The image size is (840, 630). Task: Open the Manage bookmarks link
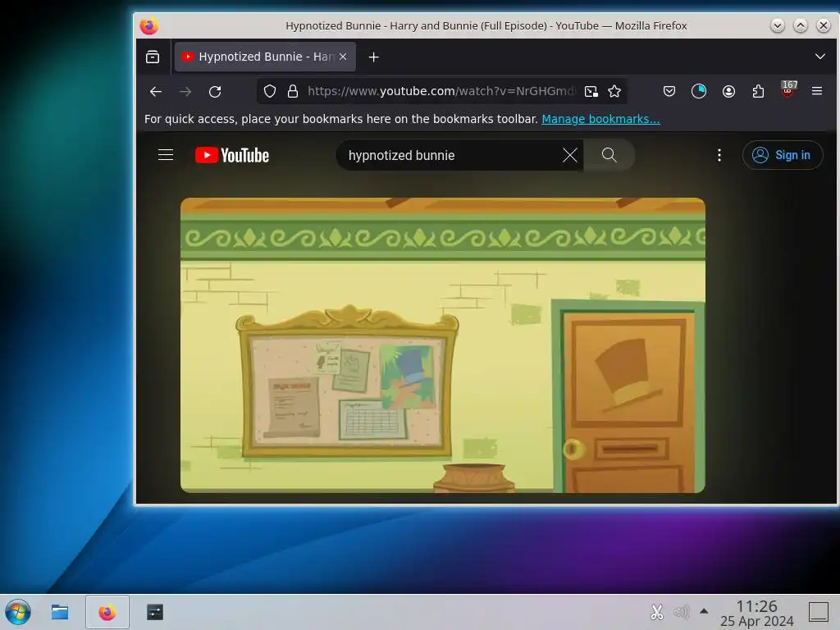(x=600, y=119)
